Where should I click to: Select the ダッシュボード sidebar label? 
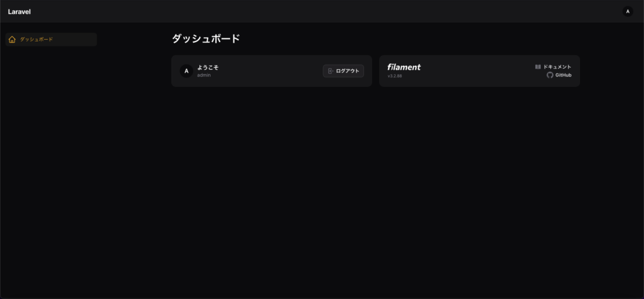36,40
